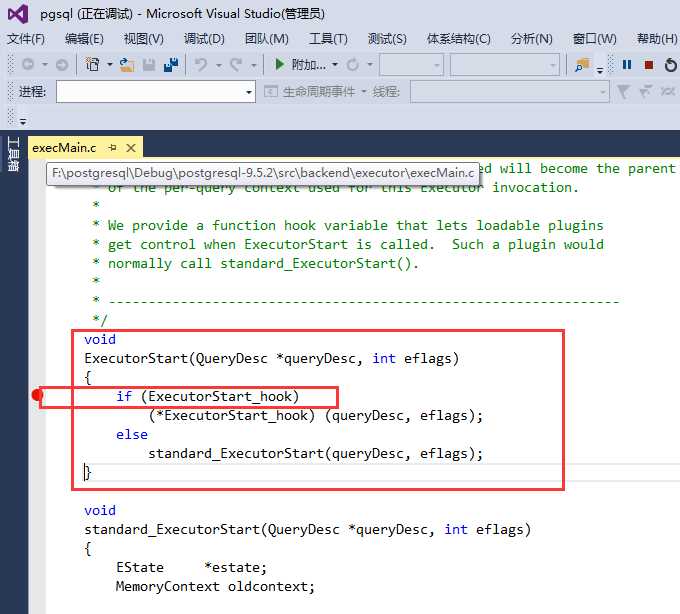Open the View (视图) menu

(144, 39)
